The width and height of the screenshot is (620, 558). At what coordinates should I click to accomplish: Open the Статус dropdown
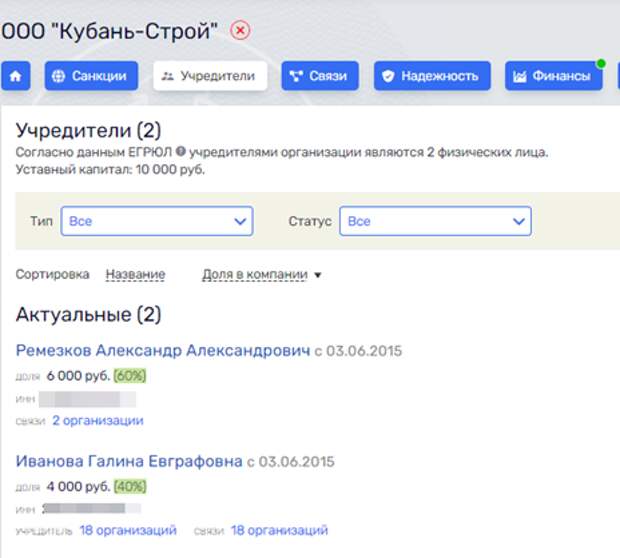(x=435, y=221)
